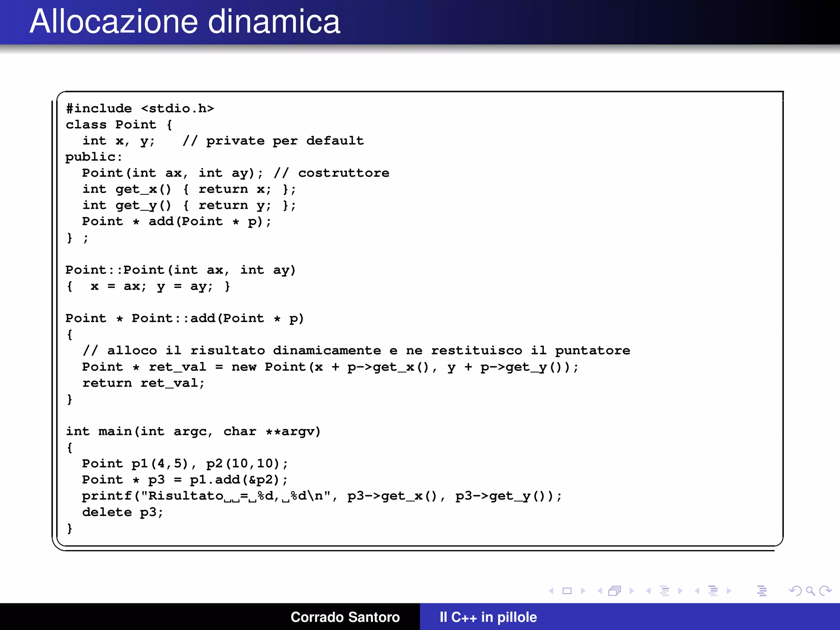Viewport: 840px width, 630px height.
Task: Click the 'int get_y() { return y; };' line
Action: (189, 205)
